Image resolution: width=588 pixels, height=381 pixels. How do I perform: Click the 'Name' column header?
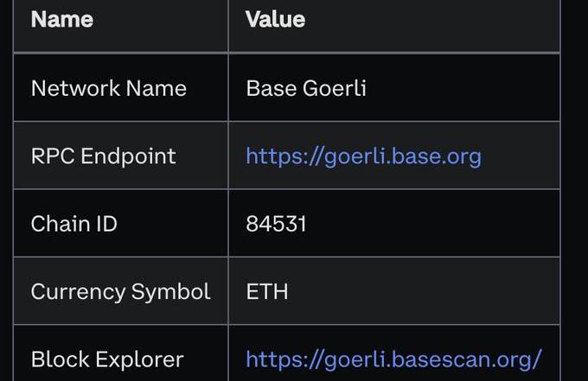(x=61, y=19)
